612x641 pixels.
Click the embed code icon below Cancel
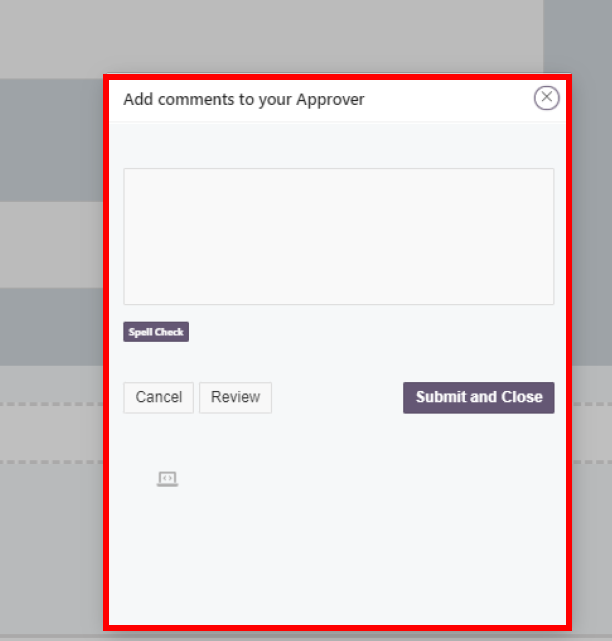tap(167, 479)
